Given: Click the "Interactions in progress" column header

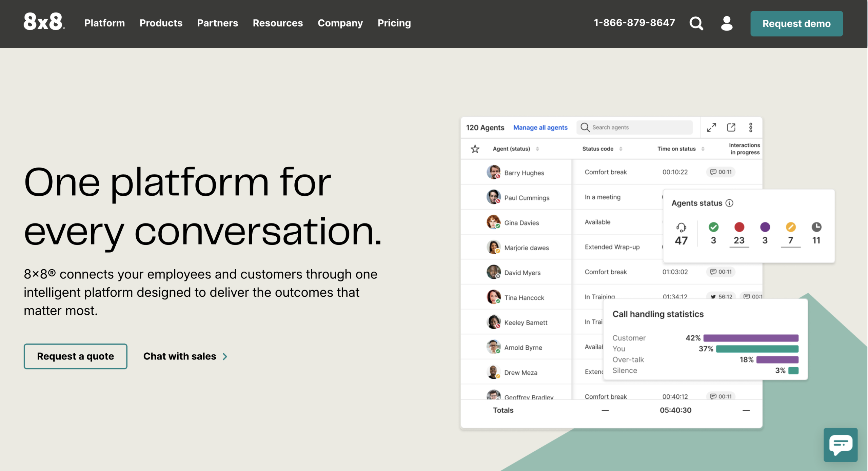Looking at the screenshot, I should pyautogui.click(x=745, y=149).
